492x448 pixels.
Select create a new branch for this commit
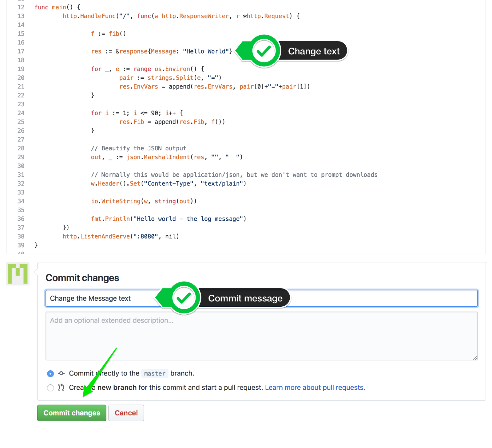click(x=50, y=388)
